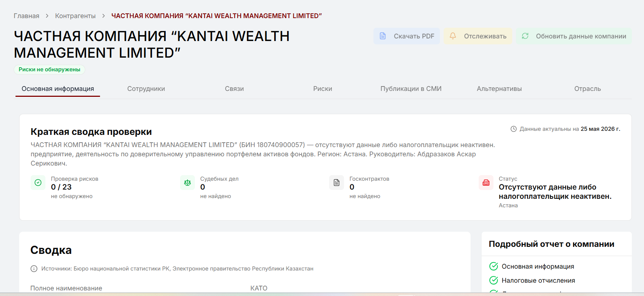Image resolution: width=644 pixels, height=296 pixels.
Task: Open the Отрасль tab
Action: pos(588,89)
